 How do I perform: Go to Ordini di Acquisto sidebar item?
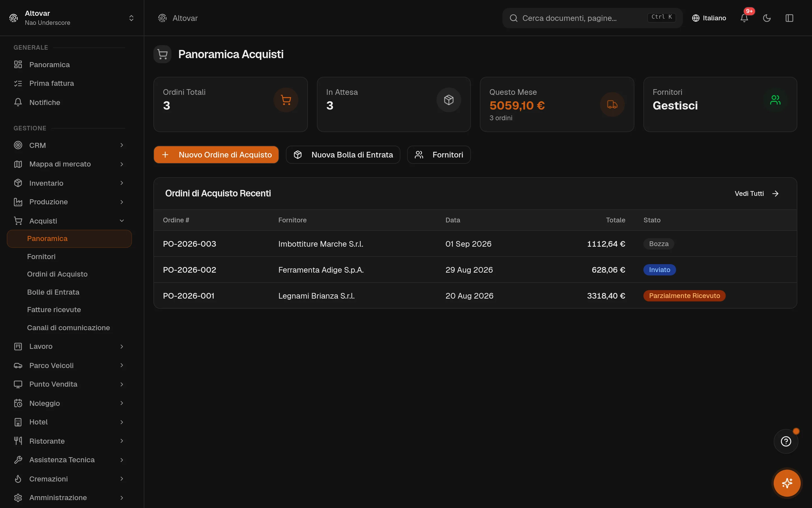(69, 274)
